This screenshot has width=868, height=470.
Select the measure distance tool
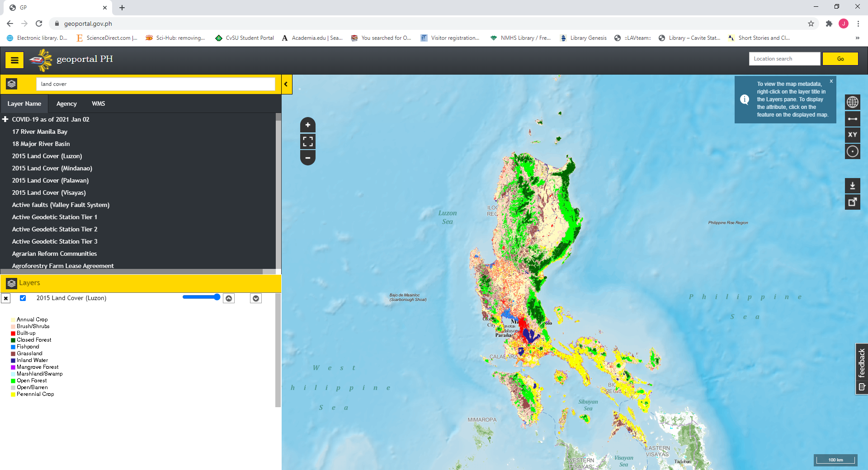click(x=853, y=119)
